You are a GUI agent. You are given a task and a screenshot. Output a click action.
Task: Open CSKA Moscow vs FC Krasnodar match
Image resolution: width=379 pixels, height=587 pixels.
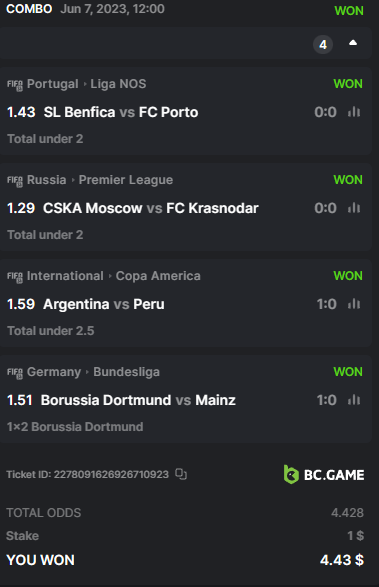151,208
